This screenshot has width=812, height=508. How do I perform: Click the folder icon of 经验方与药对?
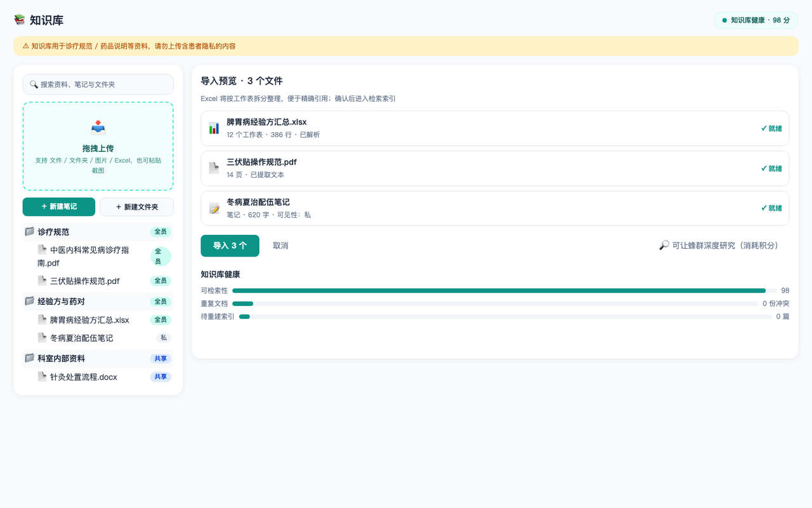[x=29, y=301]
